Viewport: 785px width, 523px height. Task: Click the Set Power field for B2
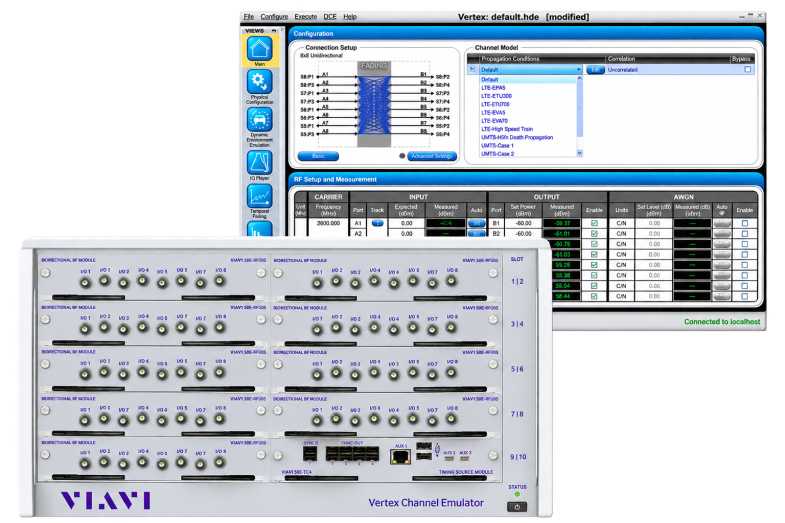click(523, 234)
